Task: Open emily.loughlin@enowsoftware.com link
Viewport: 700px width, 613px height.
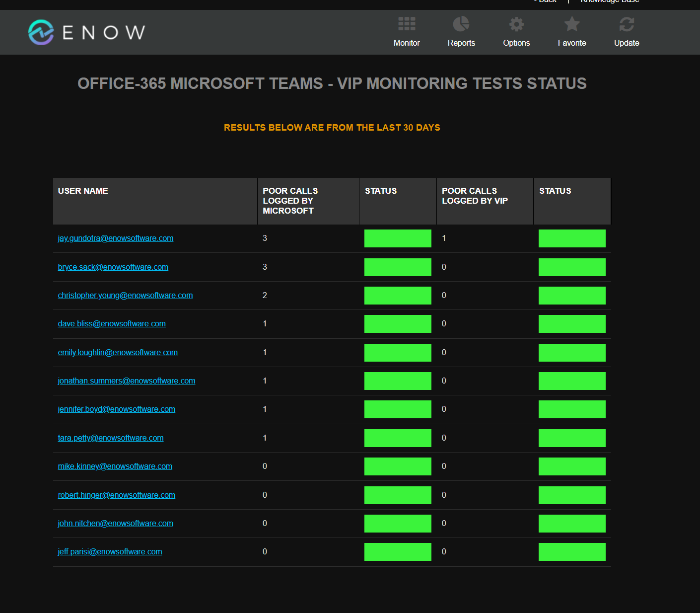Action: (118, 352)
